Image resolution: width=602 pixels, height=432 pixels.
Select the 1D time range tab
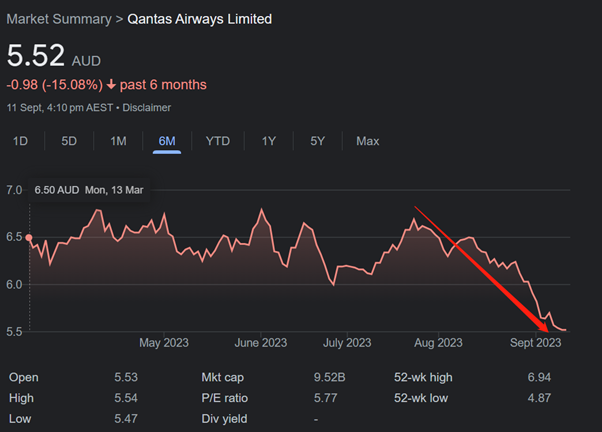(x=20, y=141)
